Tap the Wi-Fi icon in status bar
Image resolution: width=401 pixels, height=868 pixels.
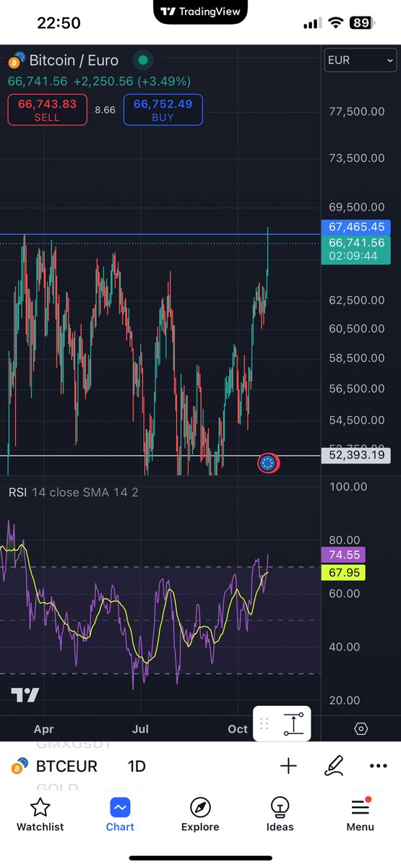(x=335, y=23)
